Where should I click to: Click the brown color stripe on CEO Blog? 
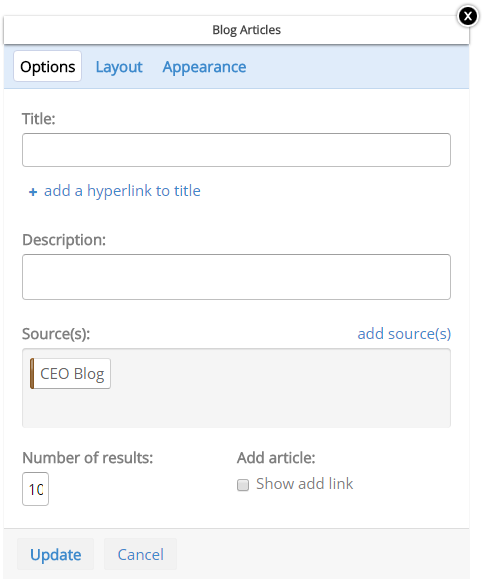(32, 373)
